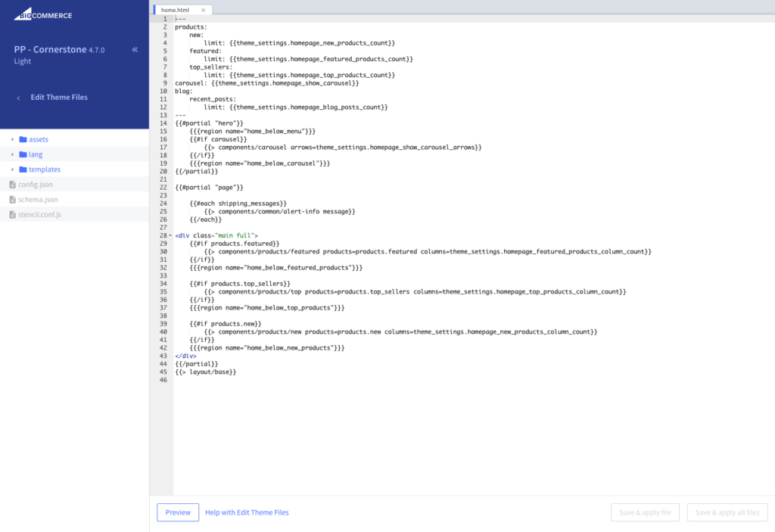Click the stencil.conf.js file icon

click(x=12, y=215)
